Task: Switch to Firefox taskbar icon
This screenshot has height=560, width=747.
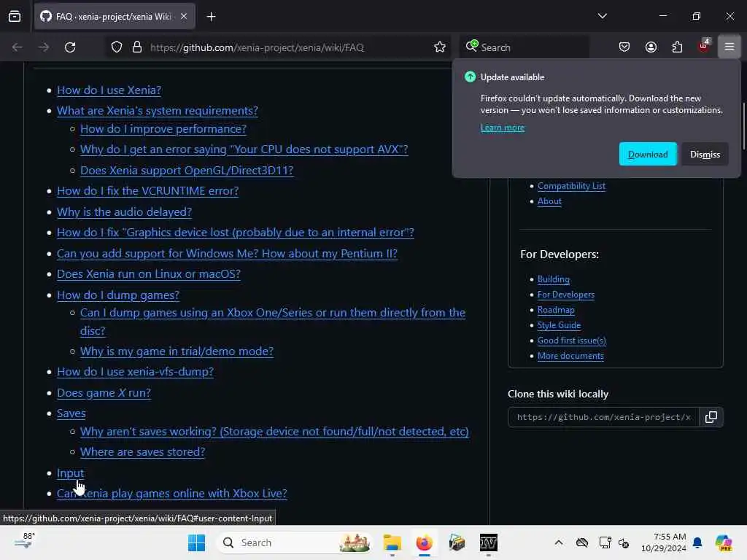Action: 424,542
